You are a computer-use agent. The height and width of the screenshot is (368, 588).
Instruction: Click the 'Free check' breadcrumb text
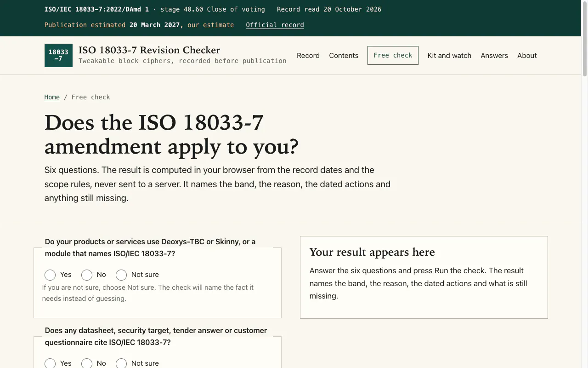91,97
